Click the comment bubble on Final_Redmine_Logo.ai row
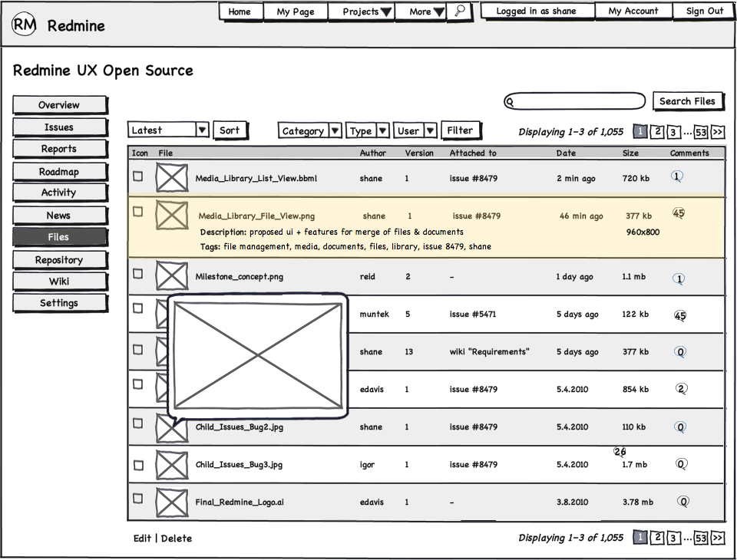This screenshot has width=737, height=560. pos(682,502)
